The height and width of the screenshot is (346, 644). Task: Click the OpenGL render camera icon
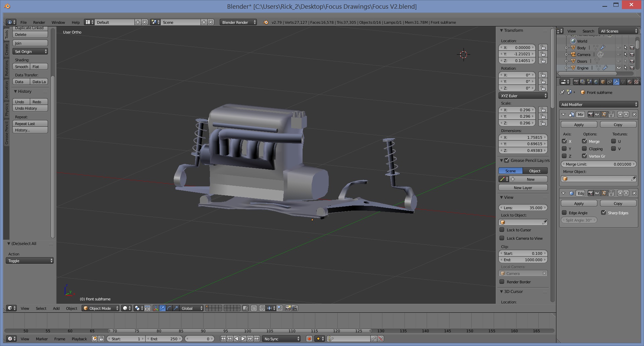coord(288,308)
